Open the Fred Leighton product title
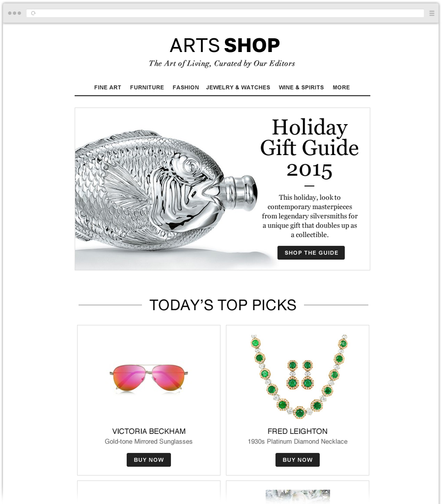The width and height of the screenshot is (442, 504). pyautogui.click(x=298, y=431)
